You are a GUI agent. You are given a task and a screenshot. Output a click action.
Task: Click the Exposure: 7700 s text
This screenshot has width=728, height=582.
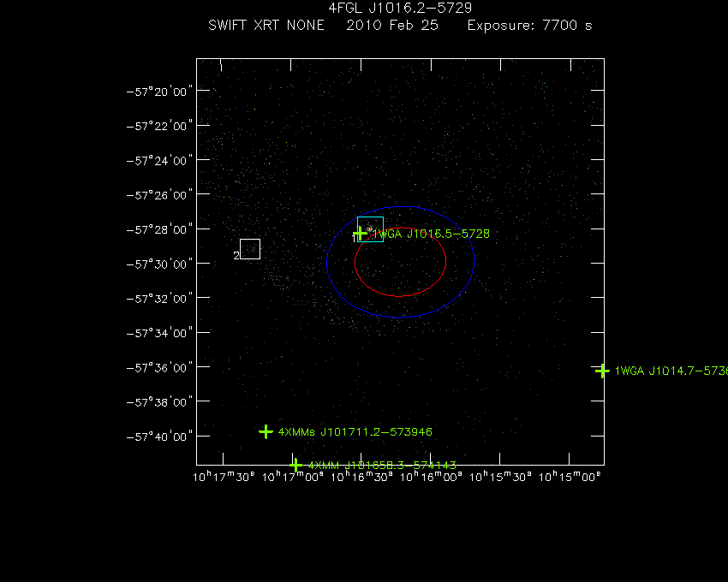click(530, 25)
